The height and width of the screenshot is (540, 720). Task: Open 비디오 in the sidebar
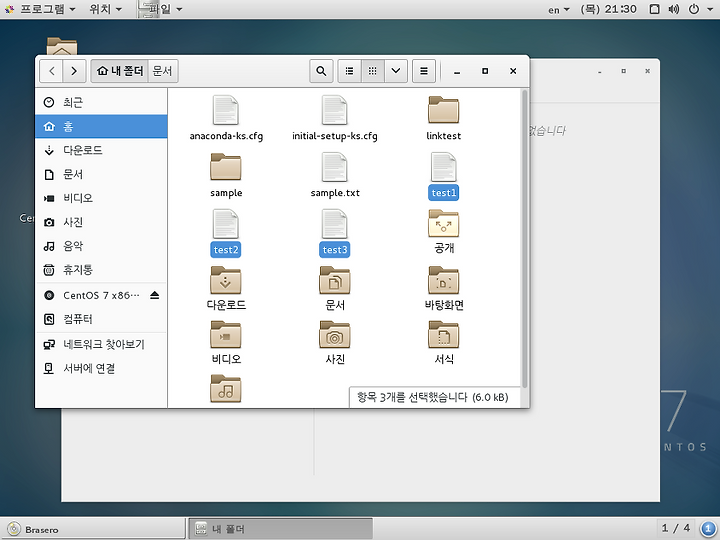click(x=101, y=198)
